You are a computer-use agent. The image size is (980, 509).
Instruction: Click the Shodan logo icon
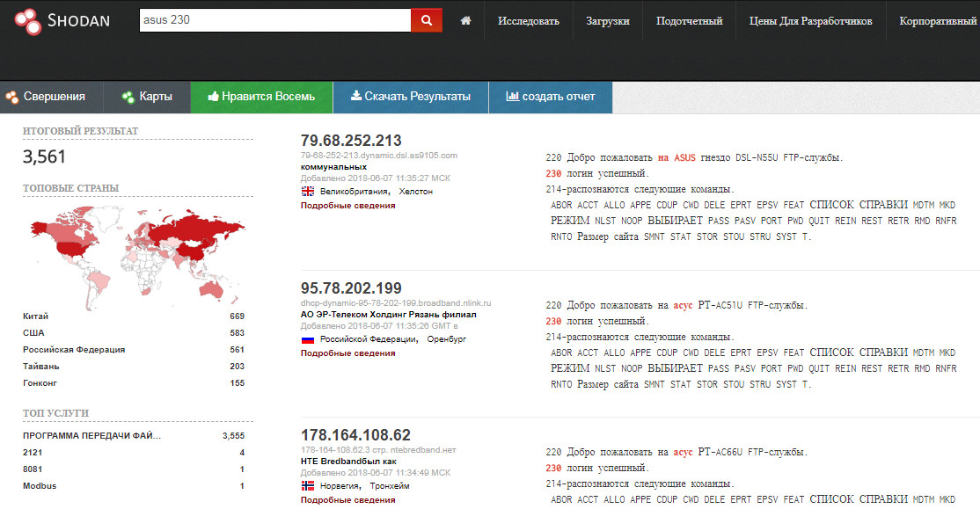pyautogui.click(x=28, y=21)
